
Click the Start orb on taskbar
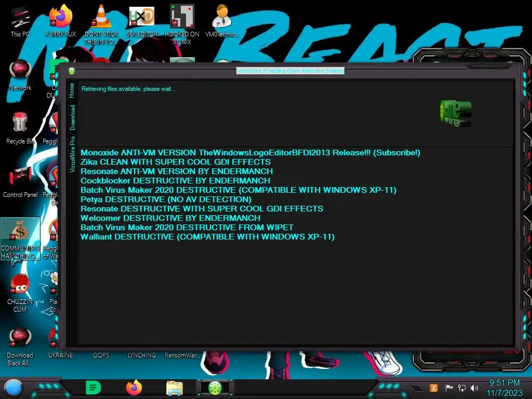point(14,388)
